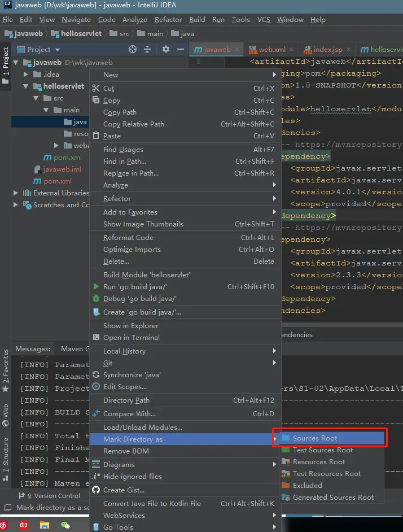403x532 pixels.
Task: Expand the .idea folder
Action: coord(26,75)
